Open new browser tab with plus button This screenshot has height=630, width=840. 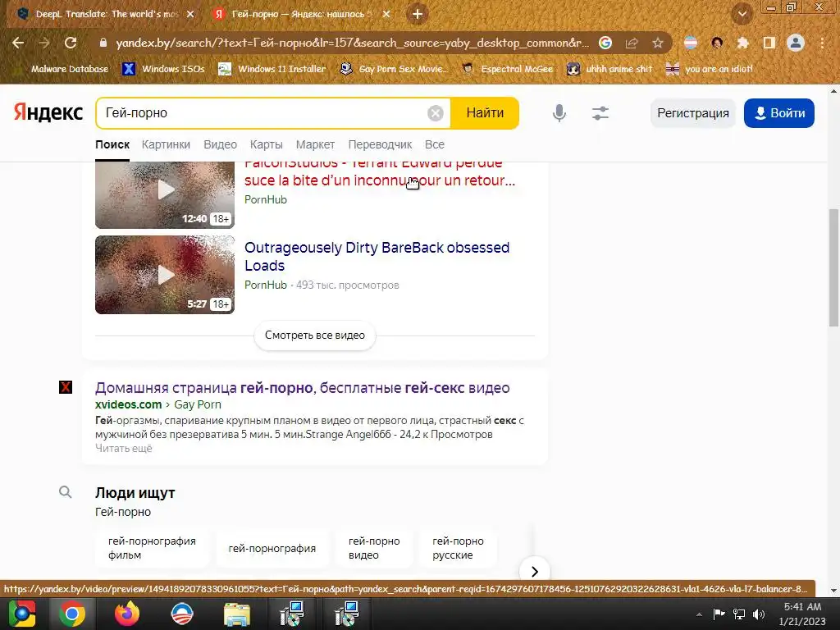418,15
